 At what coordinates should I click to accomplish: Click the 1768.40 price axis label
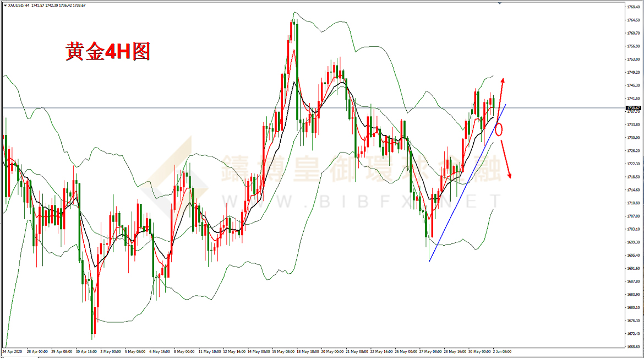634,7
